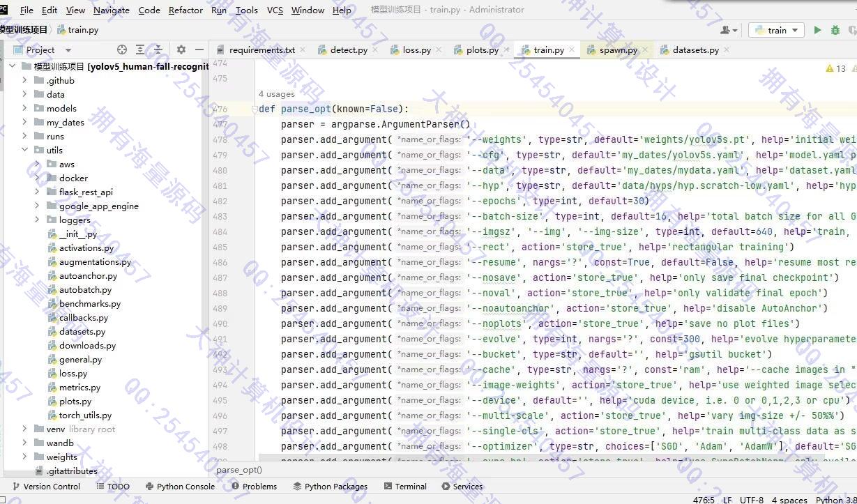857x504 pixels.
Task: Select torch_utils.py in project tree
Action: (85, 415)
